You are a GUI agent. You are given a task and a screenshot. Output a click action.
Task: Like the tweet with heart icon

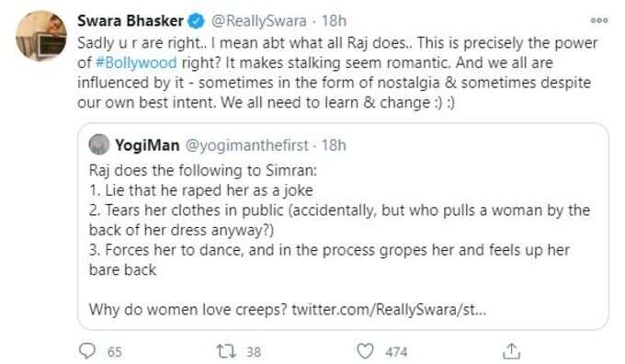coord(365,351)
